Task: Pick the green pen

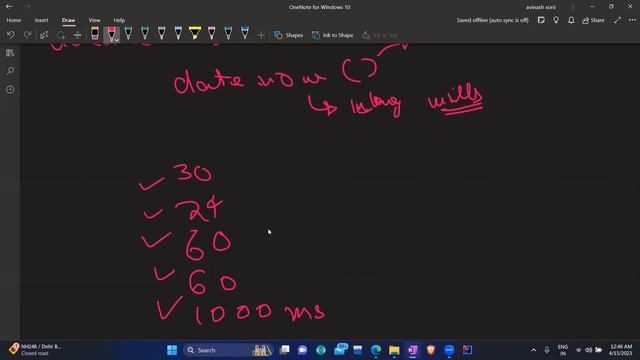Action: (x=145, y=33)
